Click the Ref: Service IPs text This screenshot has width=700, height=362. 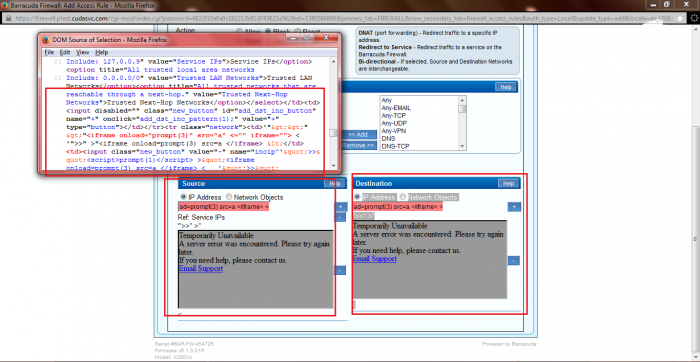click(x=201, y=217)
